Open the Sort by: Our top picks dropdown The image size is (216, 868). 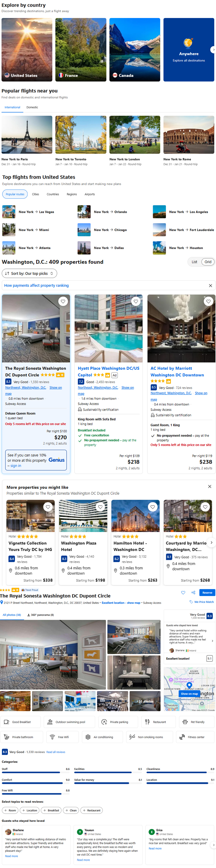(29, 273)
